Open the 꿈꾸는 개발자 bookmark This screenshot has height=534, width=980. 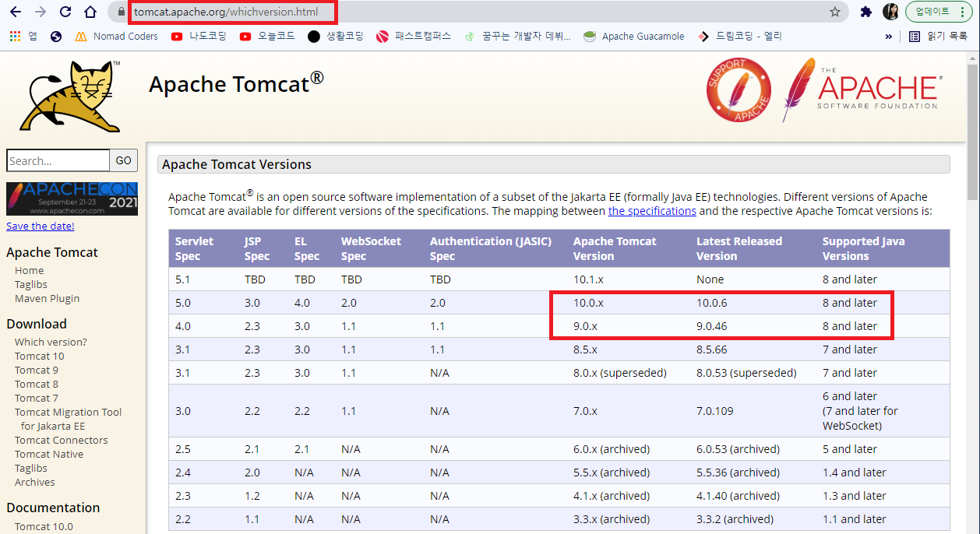tap(516, 36)
